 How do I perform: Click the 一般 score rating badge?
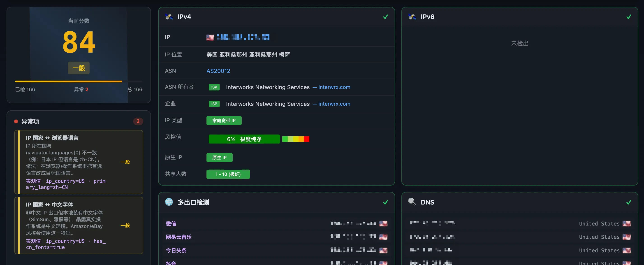coord(79,68)
